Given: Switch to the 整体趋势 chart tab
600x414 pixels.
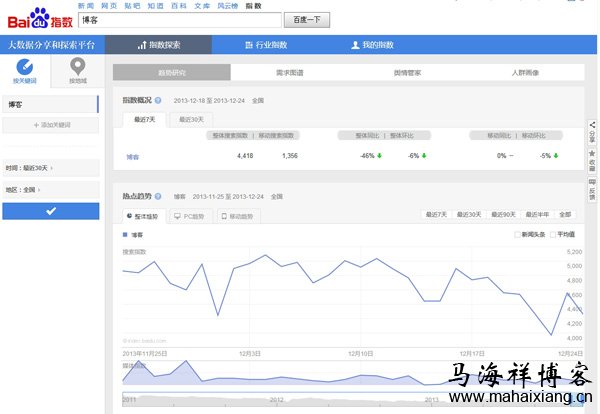Looking at the screenshot, I should pos(144,216).
